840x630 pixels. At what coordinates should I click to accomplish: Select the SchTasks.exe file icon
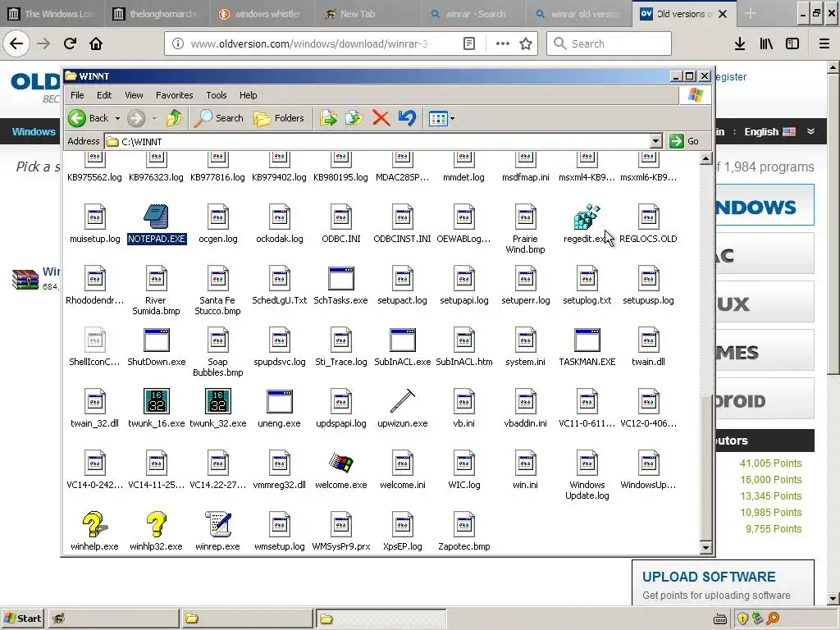coord(340,278)
